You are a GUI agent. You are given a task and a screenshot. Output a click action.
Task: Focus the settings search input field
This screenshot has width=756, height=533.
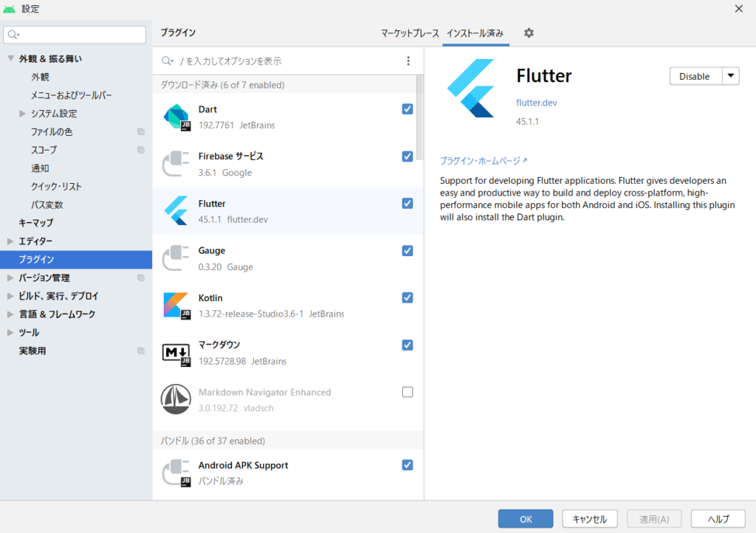click(x=75, y=35)
